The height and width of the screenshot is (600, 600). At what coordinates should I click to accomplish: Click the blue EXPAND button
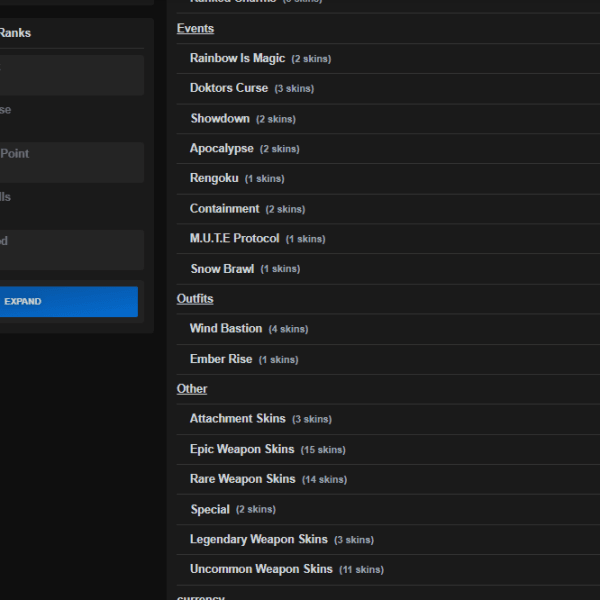click(x=69, y=302)
